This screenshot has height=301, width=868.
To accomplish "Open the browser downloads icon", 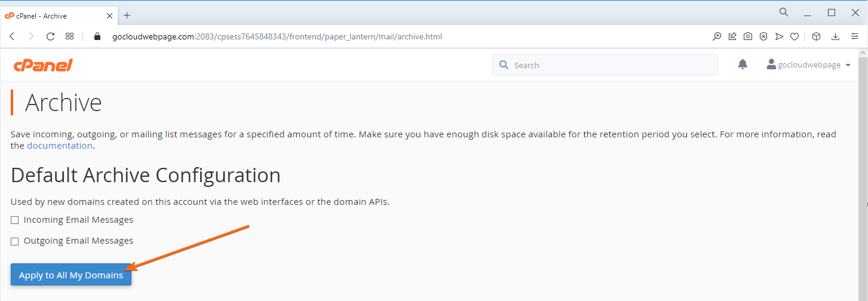I will click(x=836, y=36).
